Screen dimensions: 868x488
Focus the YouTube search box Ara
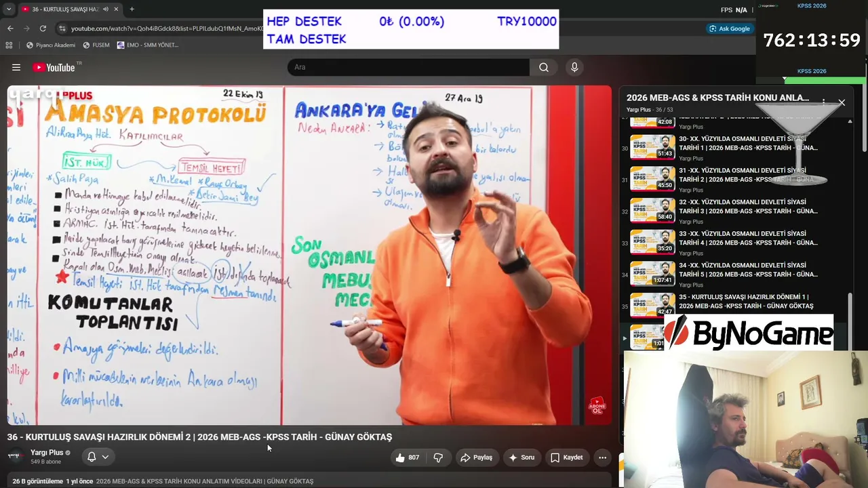pyautogui.click(x=408, y=67)
